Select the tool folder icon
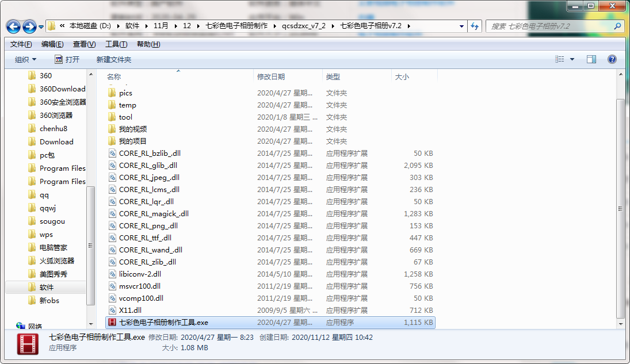Image resolution: width=630 pixels, height=364 pixels. coord(112,117)
